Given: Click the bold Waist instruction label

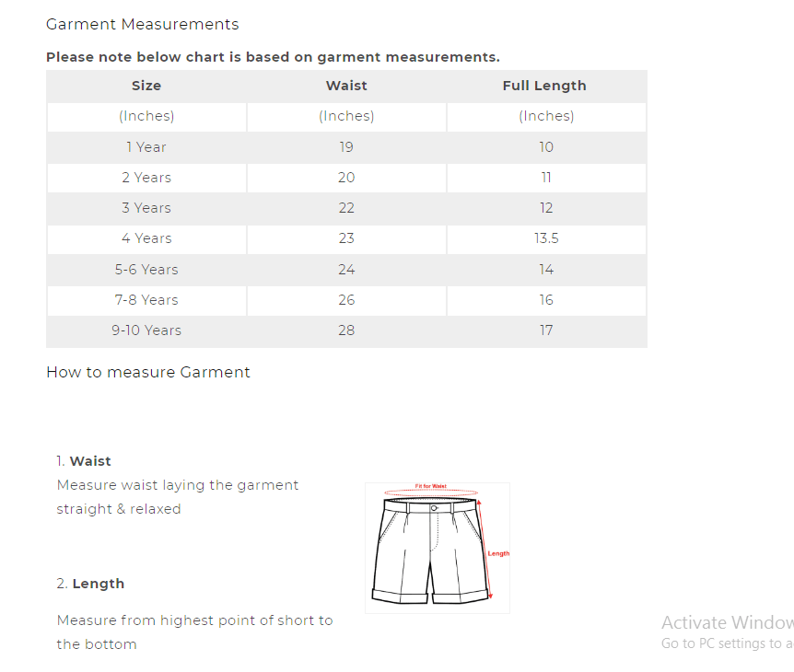Looking at the screenshot, I should (x=90, y=461).
